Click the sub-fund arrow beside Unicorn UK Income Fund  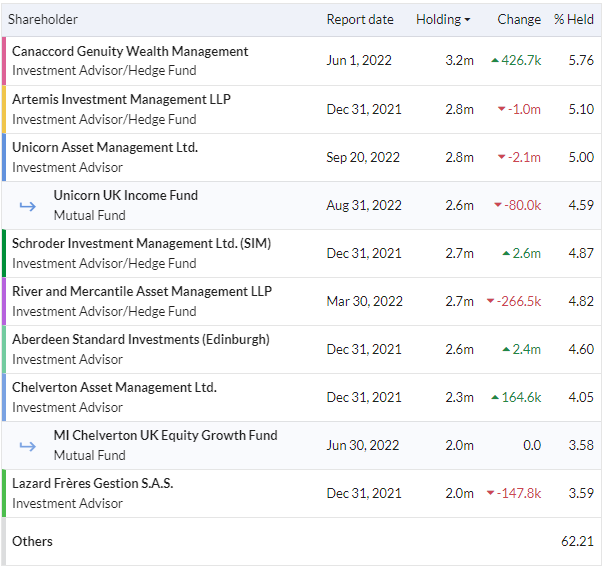point(28,206)
